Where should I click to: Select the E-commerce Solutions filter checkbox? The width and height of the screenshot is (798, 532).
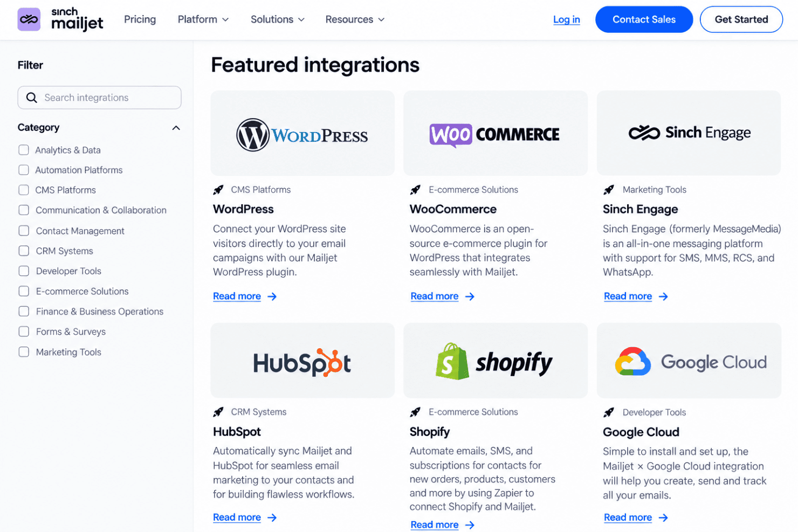[24, 291]
